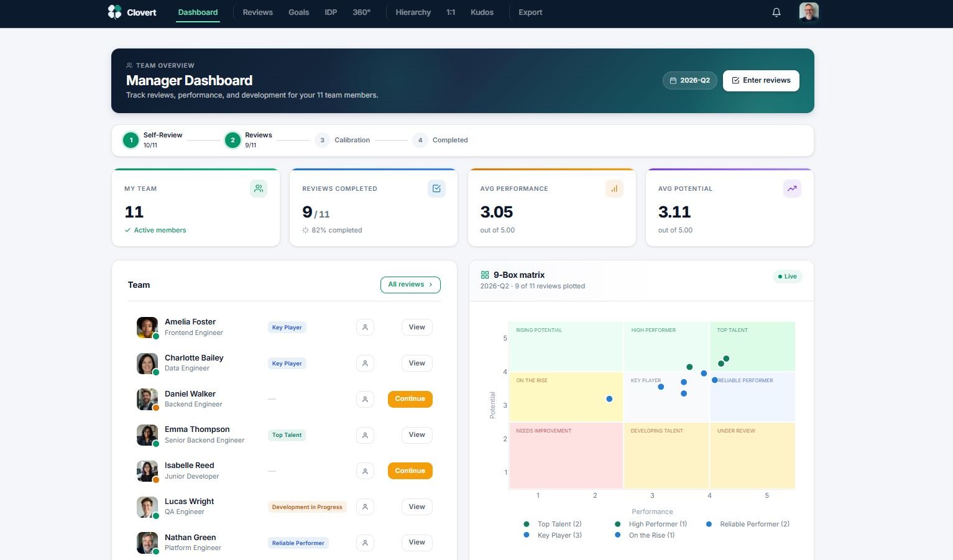Open the notifications bell

[x=776, y=12]
